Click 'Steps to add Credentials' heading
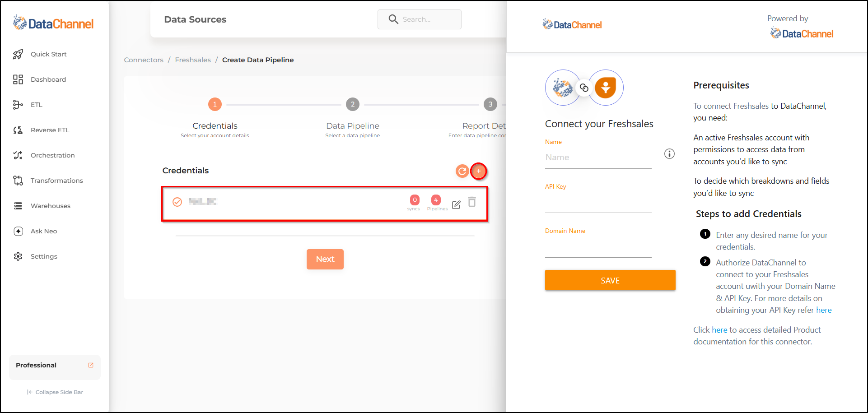The image size is (868, 413). coord(749,214)
